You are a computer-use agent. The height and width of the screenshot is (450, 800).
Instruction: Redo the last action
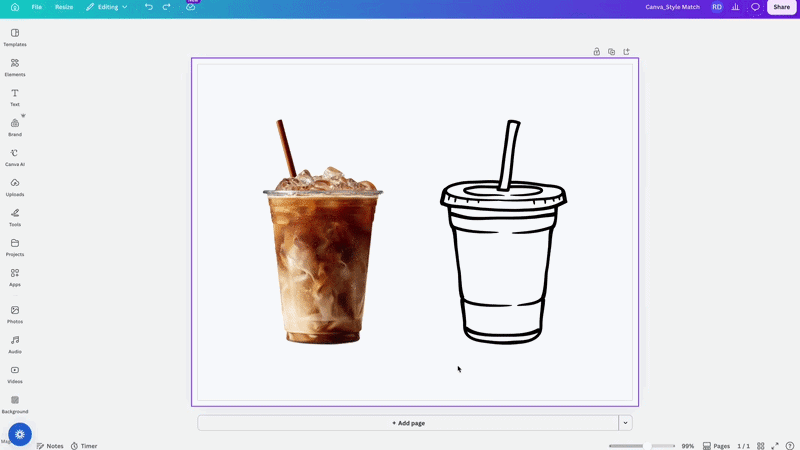(x=166, y=7)
